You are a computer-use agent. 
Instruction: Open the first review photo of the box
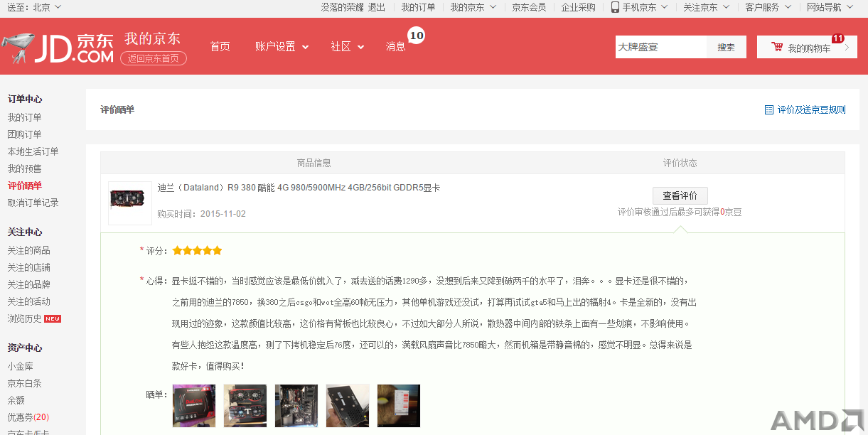(x=194, y=406)
